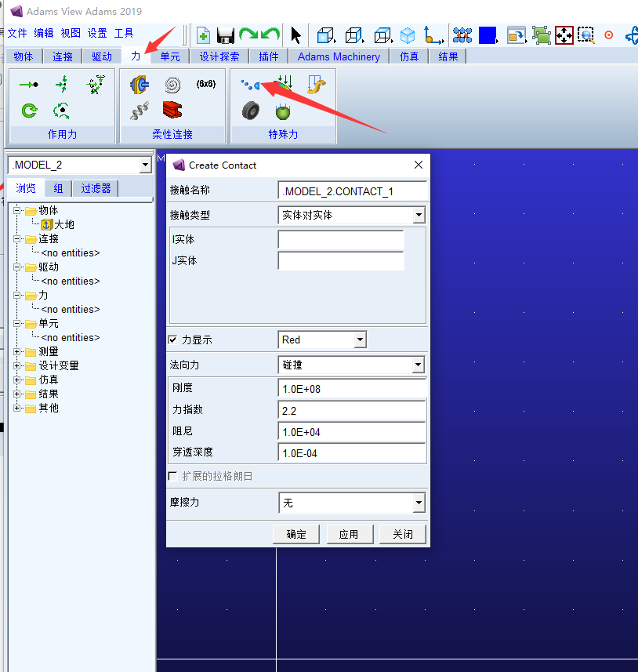
Task: Create a modal force with the curved arrow icon
Action: coord(317,84)
